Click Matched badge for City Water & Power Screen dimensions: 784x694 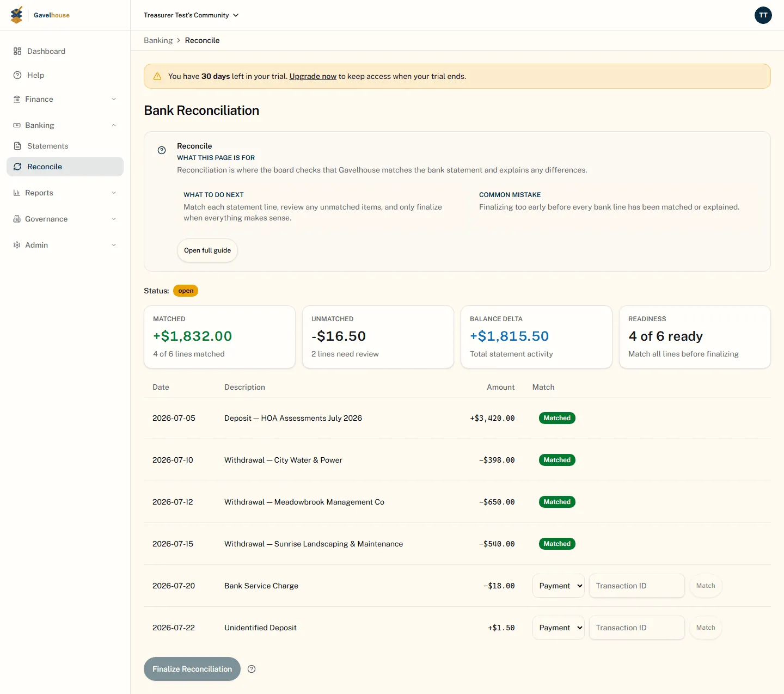point(557,460)
